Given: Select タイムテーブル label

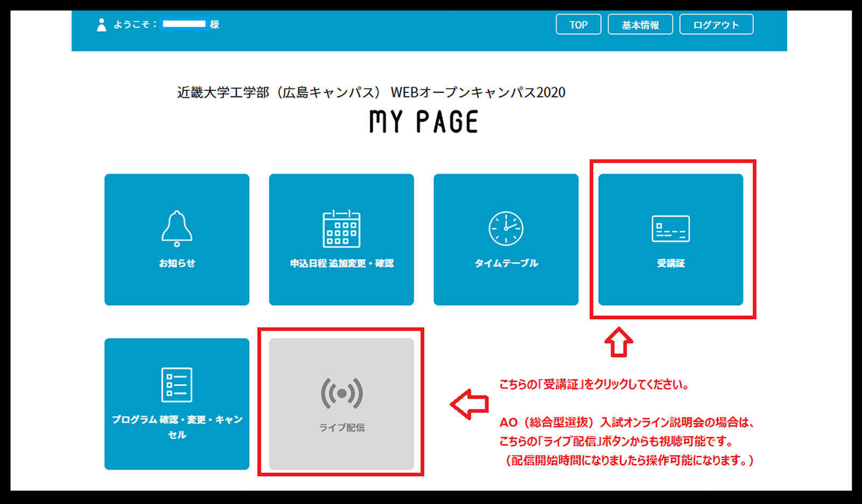Looking at the screenshot, I should (x=506, y=263).
